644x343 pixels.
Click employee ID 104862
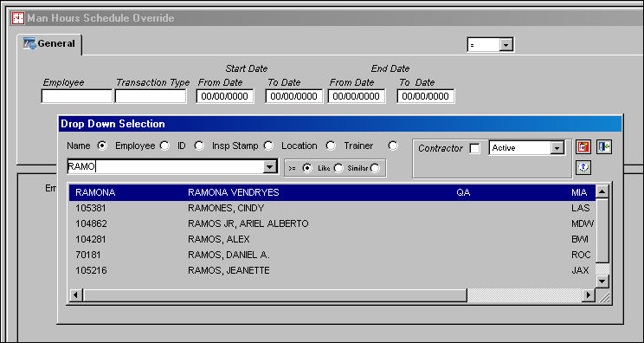tap(91, 223)
